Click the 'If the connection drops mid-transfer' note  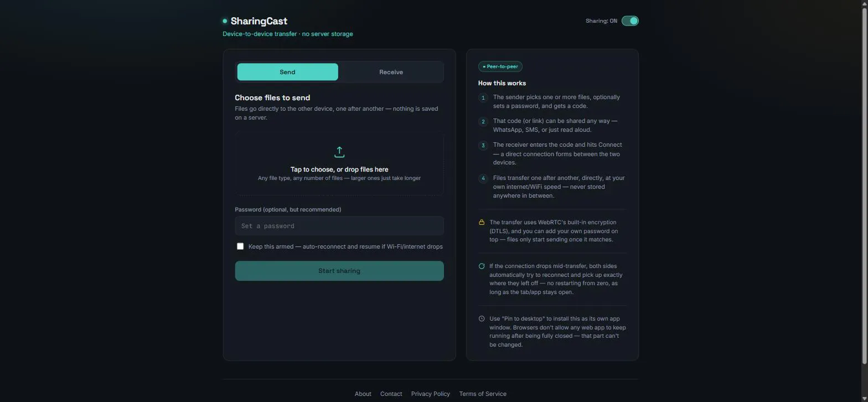tap(556, 279)
